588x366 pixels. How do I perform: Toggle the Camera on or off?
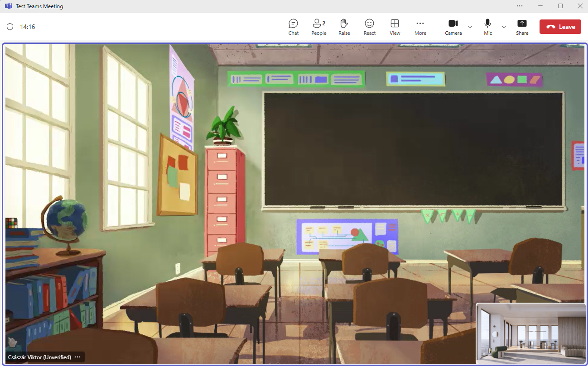[453, 27]
